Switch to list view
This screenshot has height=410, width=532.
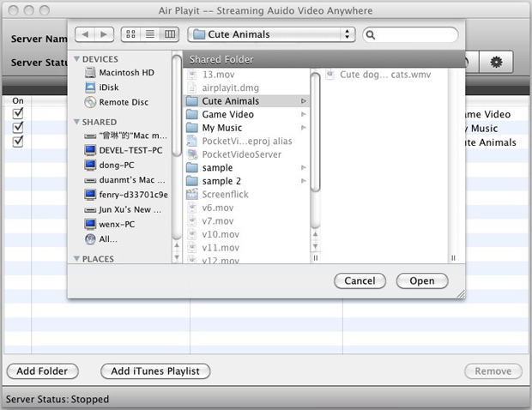(x=150, y=34)
